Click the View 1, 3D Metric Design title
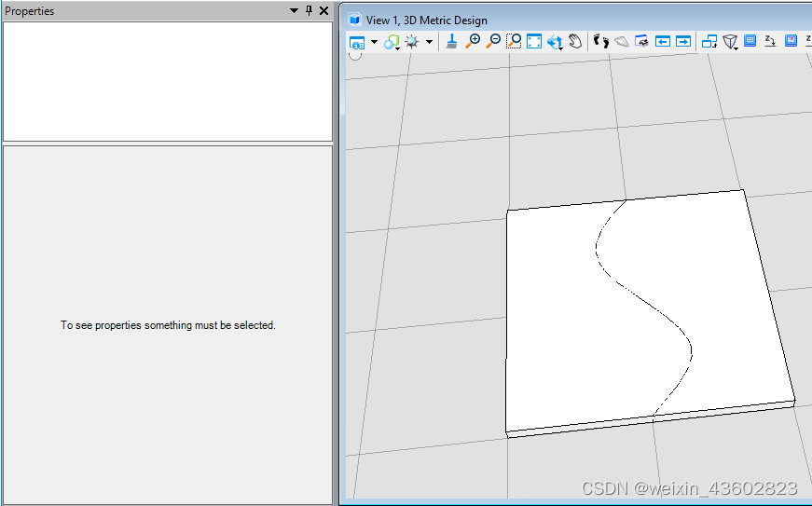This screenshot has width=812, height=506. 427,21
